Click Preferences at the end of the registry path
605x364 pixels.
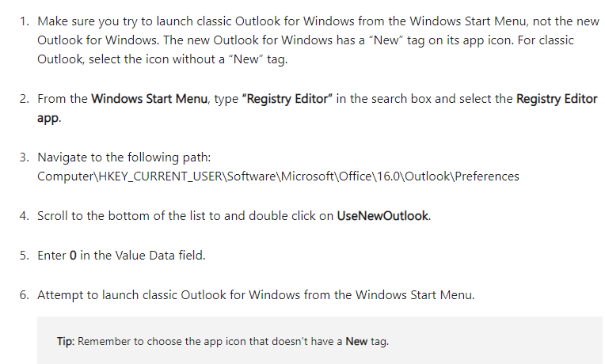coord(487,176)
